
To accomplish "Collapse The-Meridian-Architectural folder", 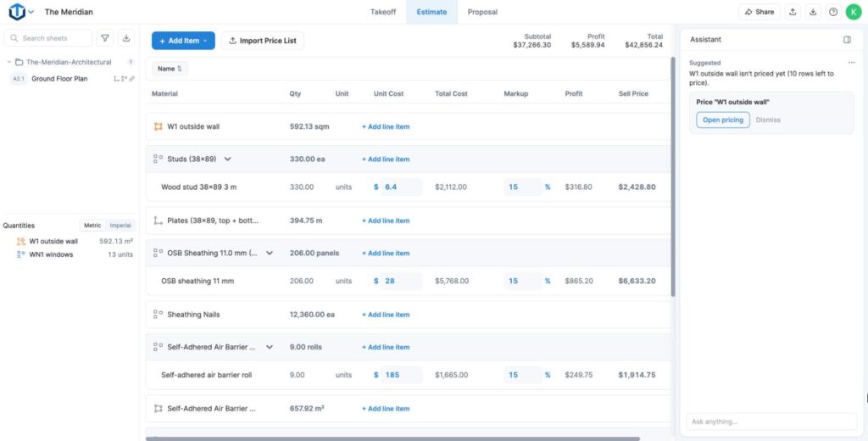I will point(8,63).
